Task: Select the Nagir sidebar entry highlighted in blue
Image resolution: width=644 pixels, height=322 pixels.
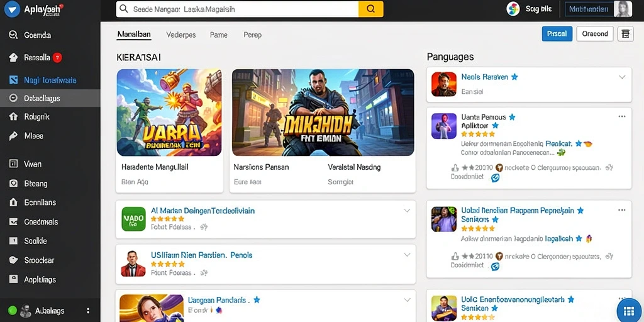Action: pyautogui.click(x=50, y=80)
